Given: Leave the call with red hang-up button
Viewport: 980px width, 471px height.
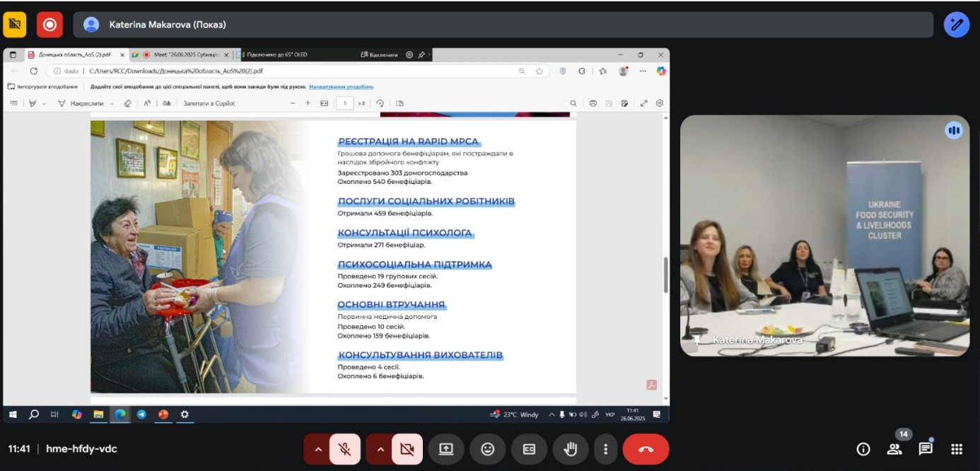Looking at the screenshot, I should coord(646,449).
